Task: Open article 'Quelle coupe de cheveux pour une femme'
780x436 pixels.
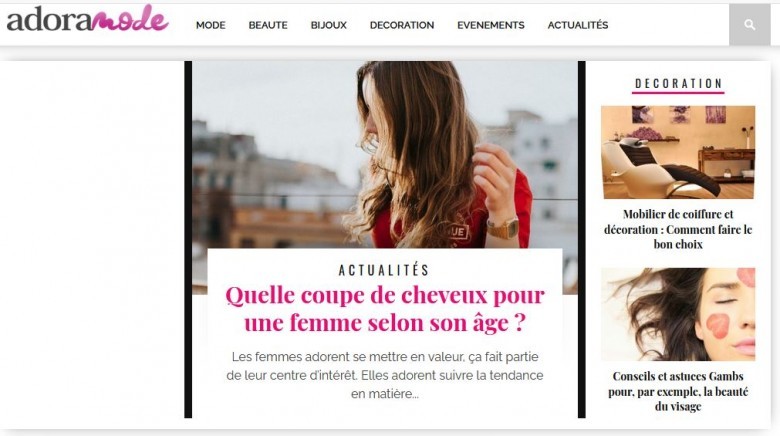Action: point(385,309)
